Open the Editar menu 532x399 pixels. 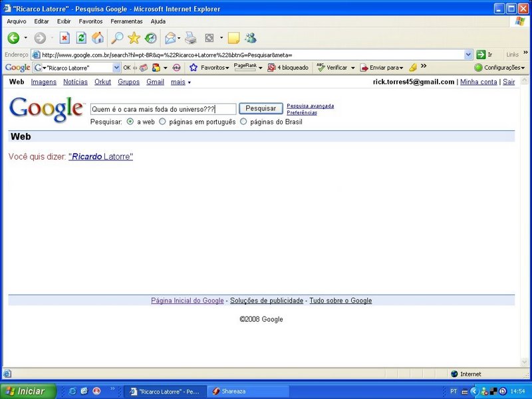[x=41, y=21]
